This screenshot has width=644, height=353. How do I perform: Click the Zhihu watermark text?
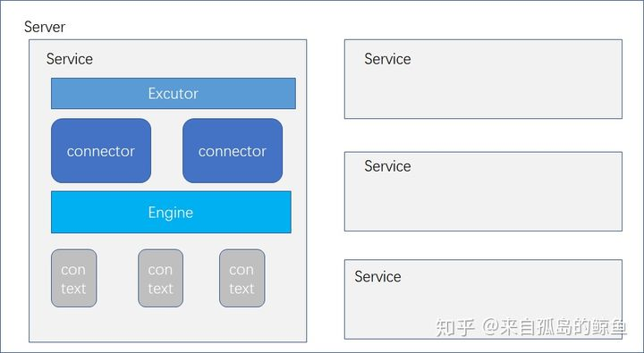531,327
